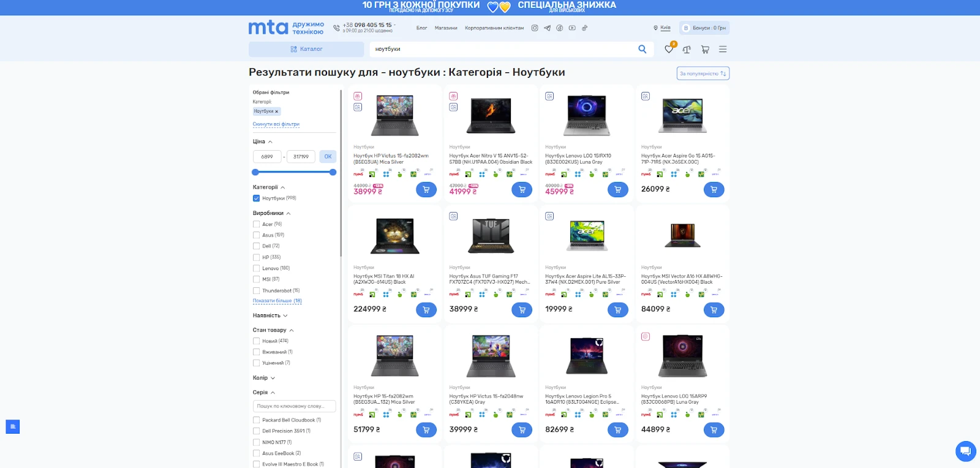Open the sort by popularity dropdown
This screenshot has width=980, height=468.
click(x=703, y=74)
